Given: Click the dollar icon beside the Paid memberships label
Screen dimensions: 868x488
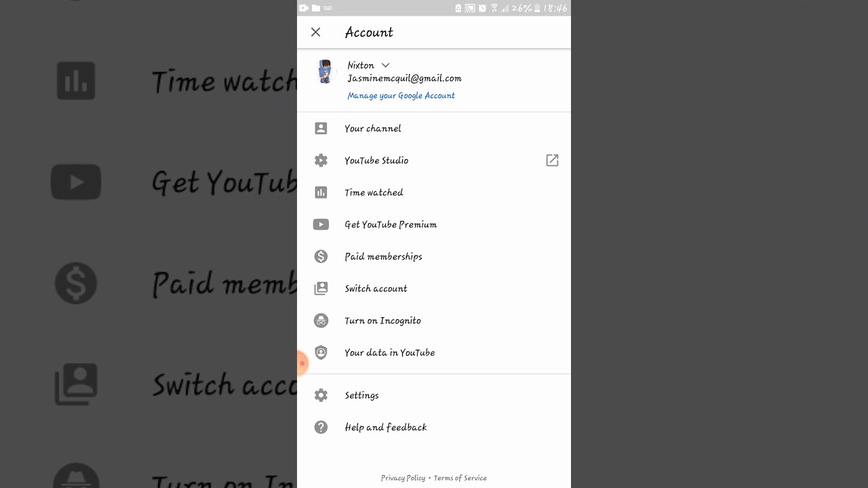Looking at the screenshot, I should coord(321,256).
